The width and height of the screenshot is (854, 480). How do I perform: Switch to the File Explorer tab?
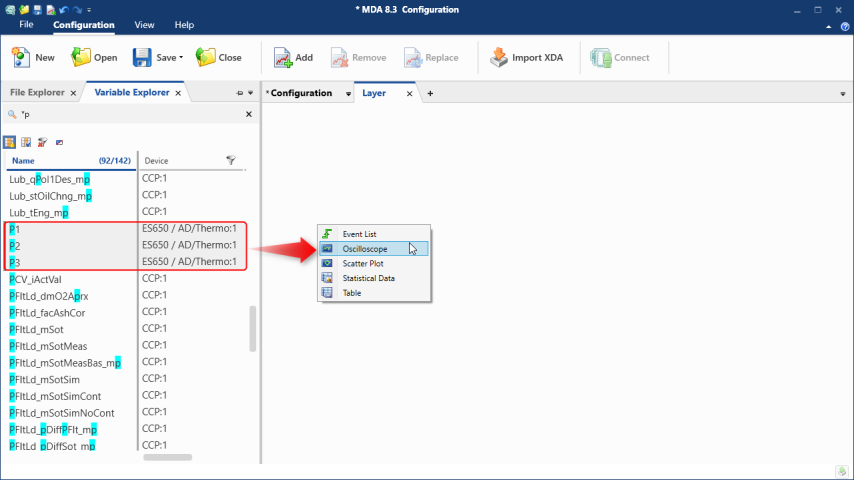coord(38,93)
